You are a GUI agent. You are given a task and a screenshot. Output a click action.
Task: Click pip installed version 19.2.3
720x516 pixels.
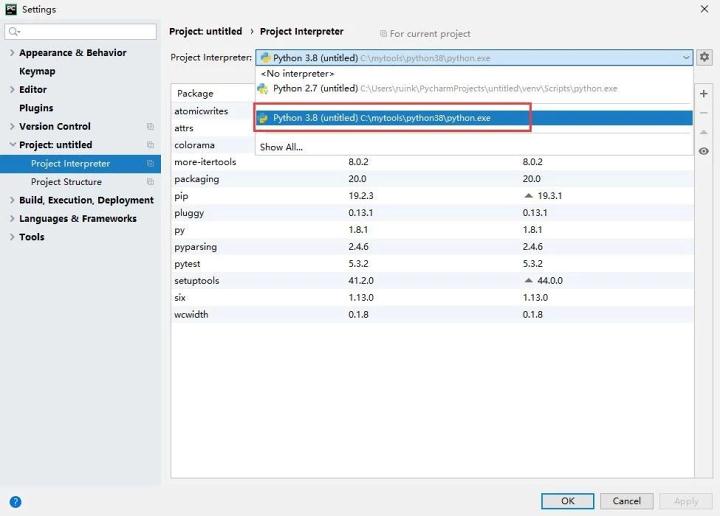coord(361,196)
